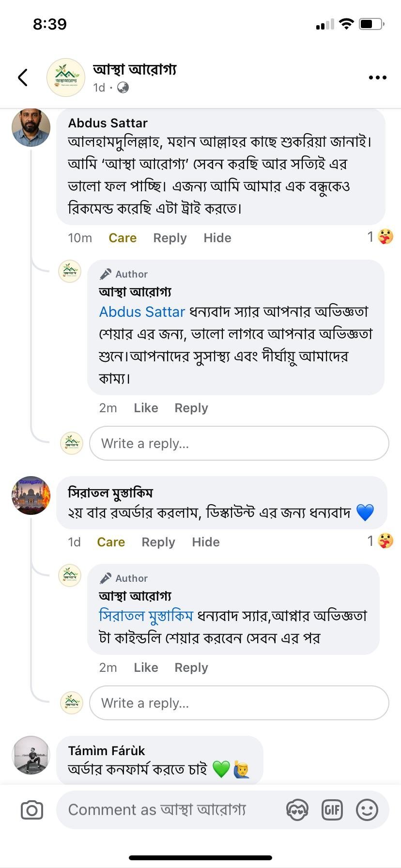Image resolution: width=401 pixels, height=868 pixels.
Task: Toggle Care reaction on সিরাতল মুস্তাকিম's comment
Action: click(x=111, y=542)
